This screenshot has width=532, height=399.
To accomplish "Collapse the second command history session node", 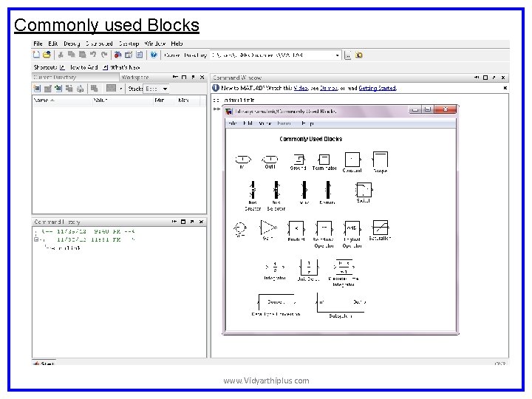I will coord(36,239).
